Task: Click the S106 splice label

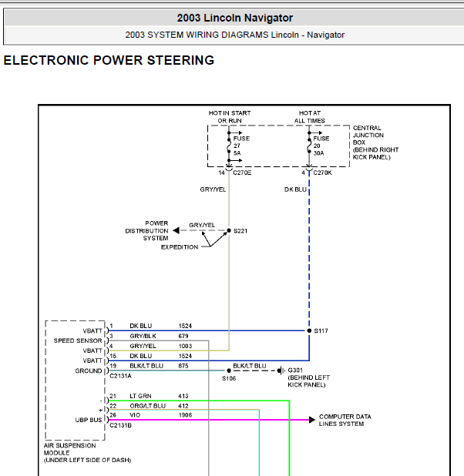Action: click(229, 378)
